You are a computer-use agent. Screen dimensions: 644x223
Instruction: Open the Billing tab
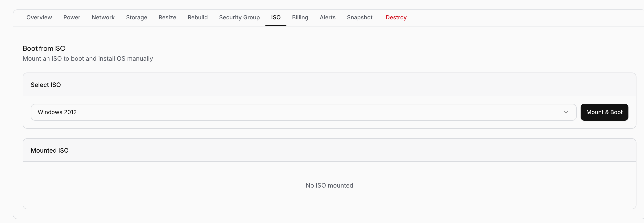(300, 17)
